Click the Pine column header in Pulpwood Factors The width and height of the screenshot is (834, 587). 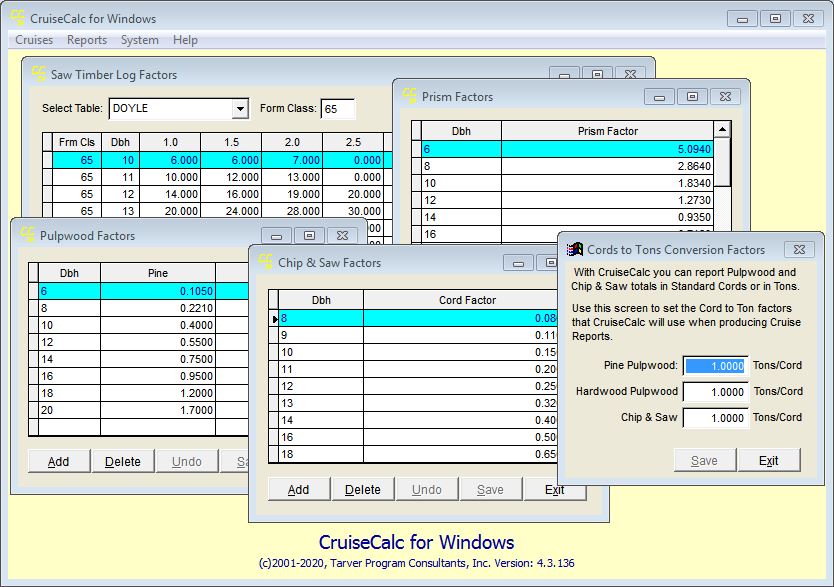pos(158,273)
